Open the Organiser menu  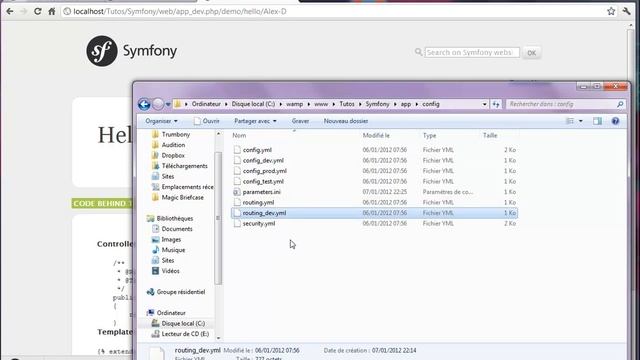click(x=161, y=121)
